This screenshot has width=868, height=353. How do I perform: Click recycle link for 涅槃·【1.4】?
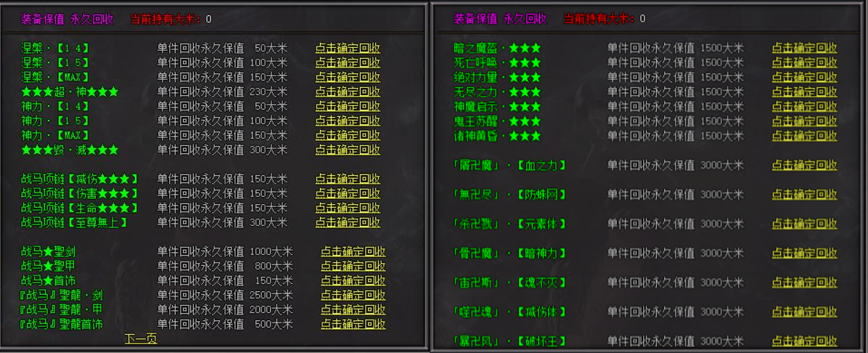pyautogui.click(x=347, y=49)
